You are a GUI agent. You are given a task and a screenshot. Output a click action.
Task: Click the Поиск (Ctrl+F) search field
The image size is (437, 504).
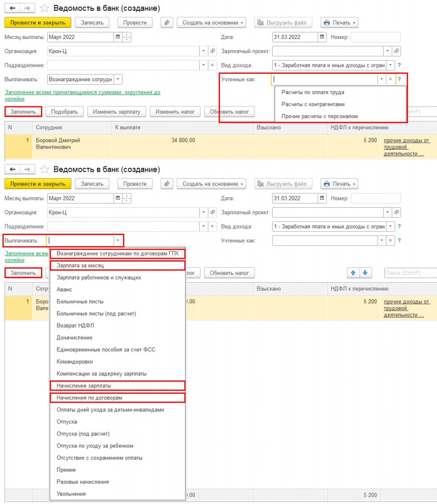click(x=409, y=273)
